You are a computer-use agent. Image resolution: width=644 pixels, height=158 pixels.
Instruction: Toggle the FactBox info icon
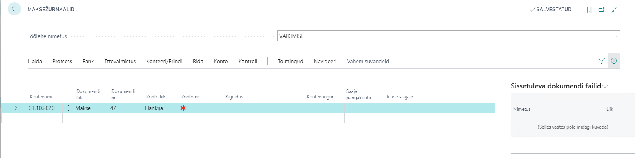614,61
